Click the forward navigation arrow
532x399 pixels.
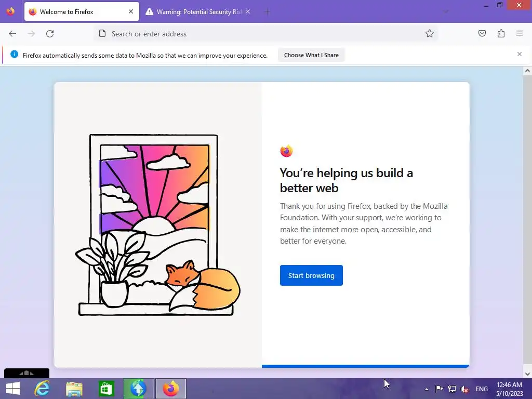tap(31, 34)
